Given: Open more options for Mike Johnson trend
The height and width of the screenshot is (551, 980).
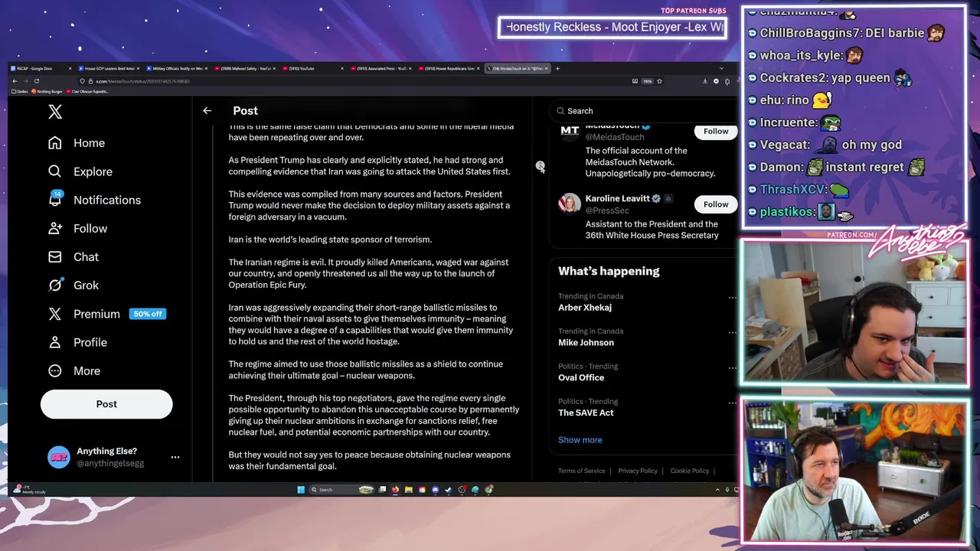Looking at the screenshot, I should tap(732, 332).
